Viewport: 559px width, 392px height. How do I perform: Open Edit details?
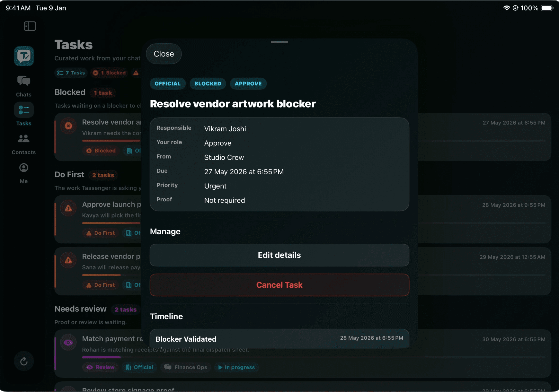[x=279, y=255]
